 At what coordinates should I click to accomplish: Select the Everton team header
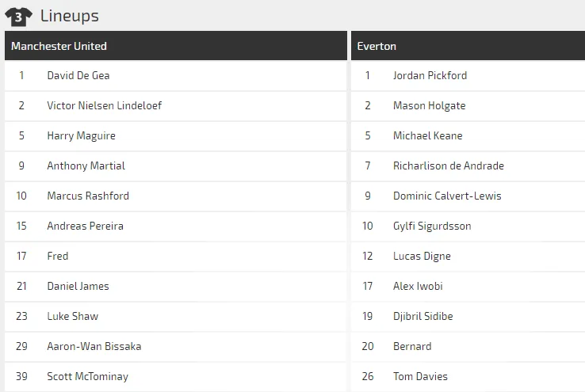377,46
